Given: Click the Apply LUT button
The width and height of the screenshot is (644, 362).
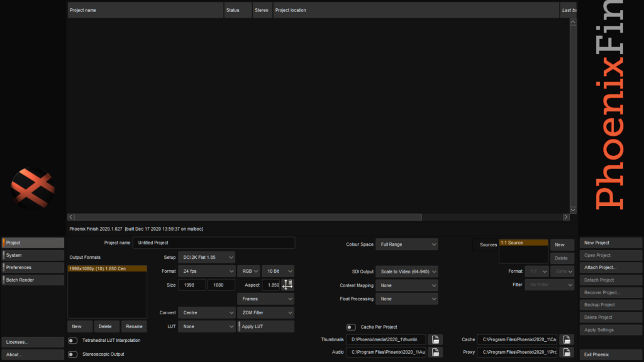Looking at the screenshot, I should 266,327.
